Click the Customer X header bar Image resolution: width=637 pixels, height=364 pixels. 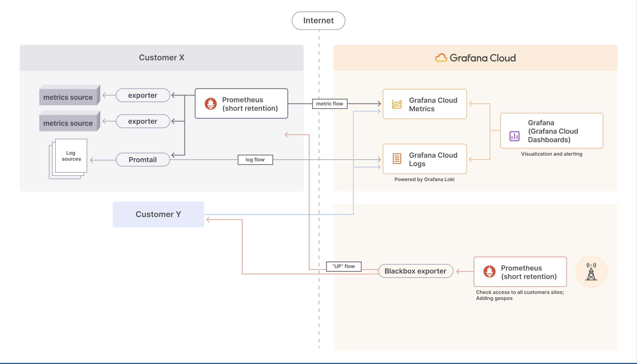pos(161,57)
